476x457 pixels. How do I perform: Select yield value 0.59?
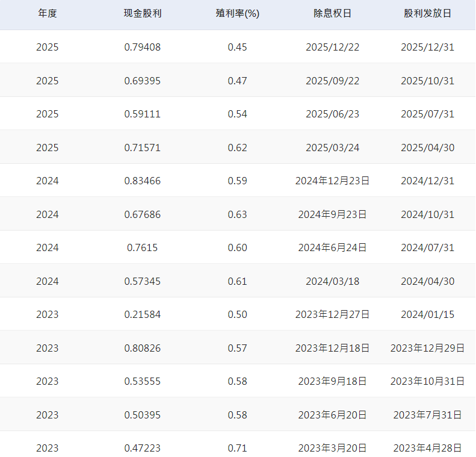[237, 181]
